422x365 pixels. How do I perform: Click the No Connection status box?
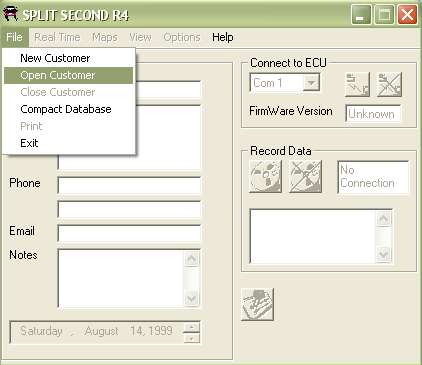pos(373,177)
